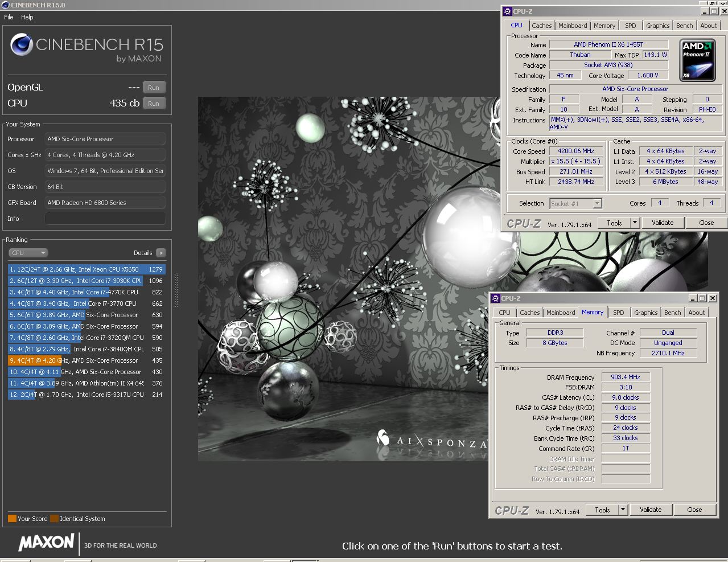
Task: Switch to About tab in top CPU-Z
Action: point(709,26)
